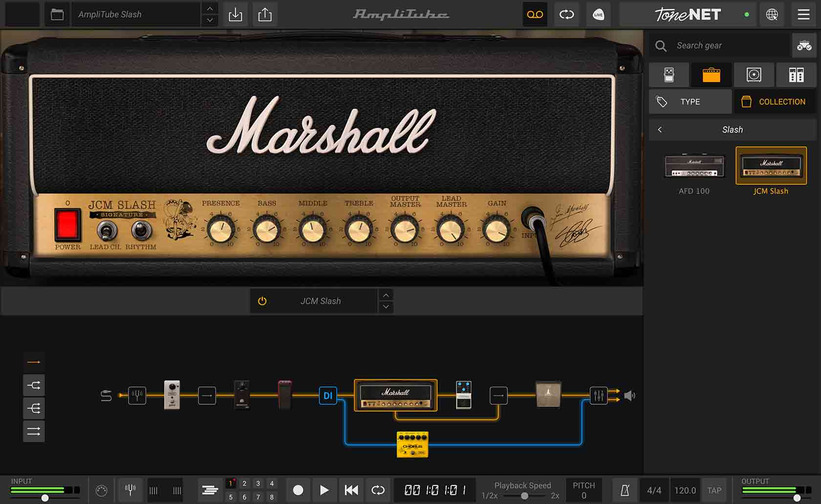Click the rewind to start button
Image resolution: width=821 pixels, height=504 pixels.
click(351, 490)
